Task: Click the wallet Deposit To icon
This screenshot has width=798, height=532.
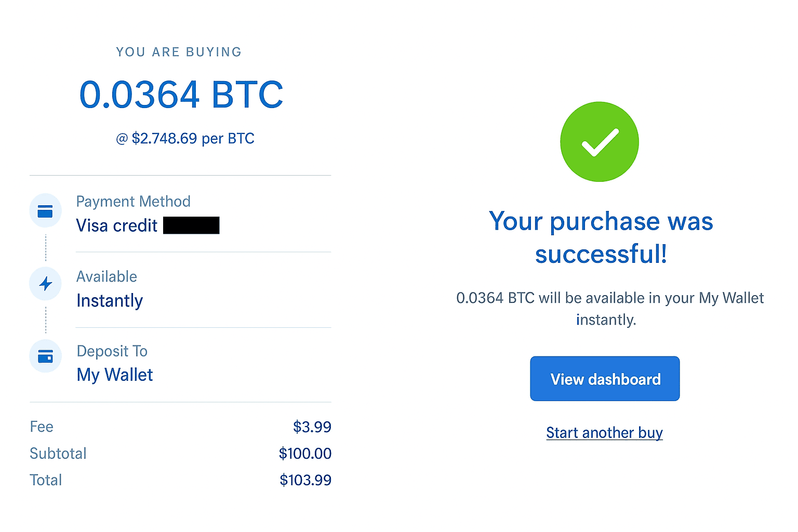Action: (45, 356)
